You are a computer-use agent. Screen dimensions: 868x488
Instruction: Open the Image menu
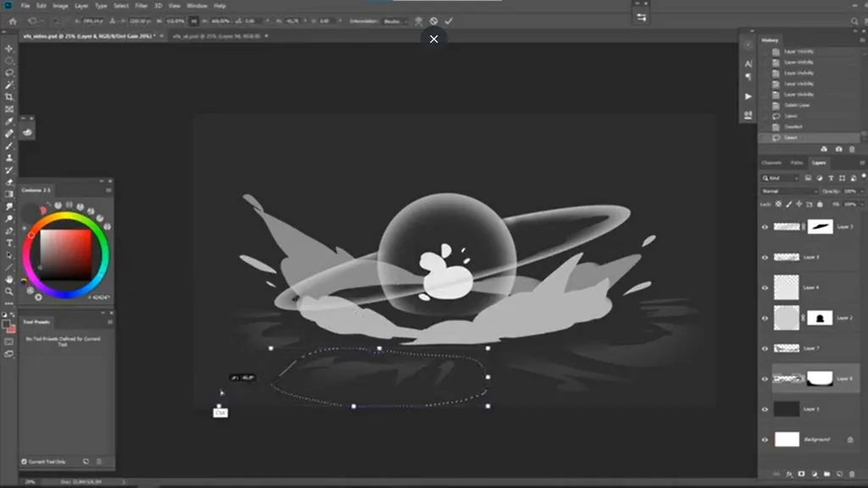pos(60,6)
